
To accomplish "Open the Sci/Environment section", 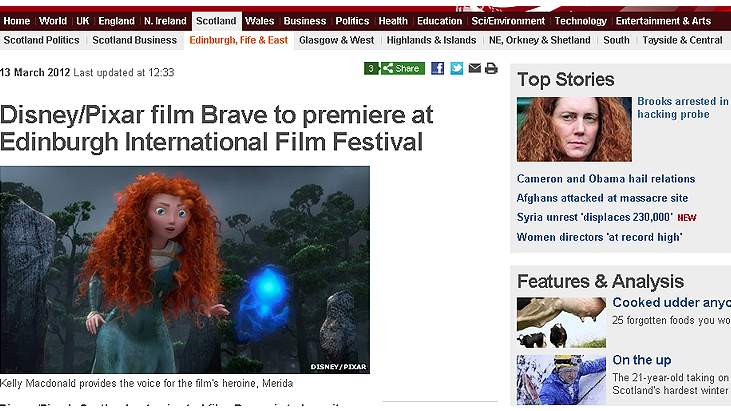I will click(x=508, y=21).
